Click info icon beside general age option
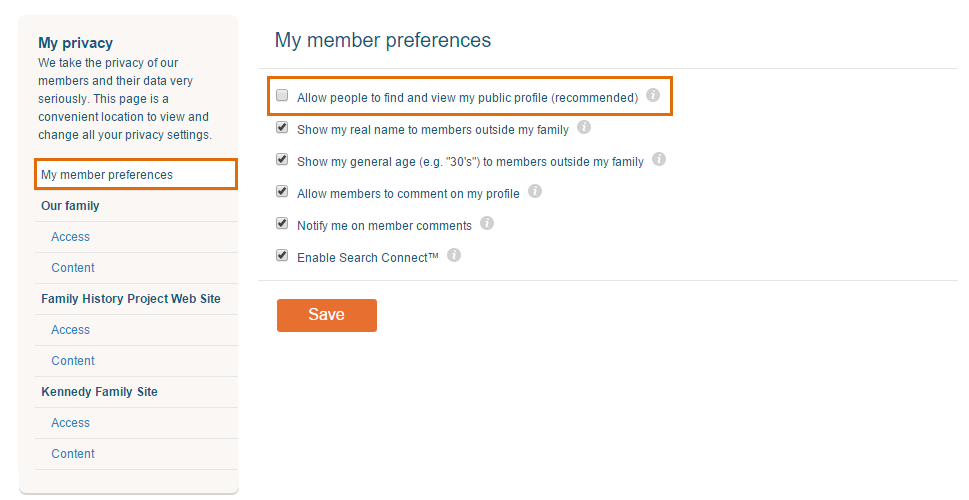This screenshot has height=500, width=969. click(659, 160)
